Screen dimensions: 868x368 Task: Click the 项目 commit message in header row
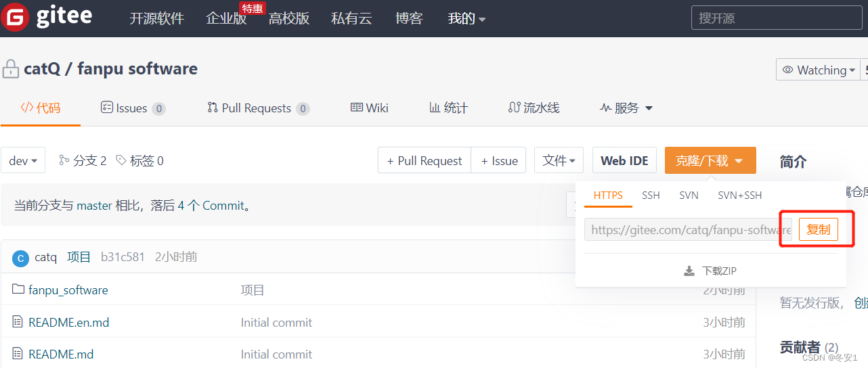pos(79,257)
